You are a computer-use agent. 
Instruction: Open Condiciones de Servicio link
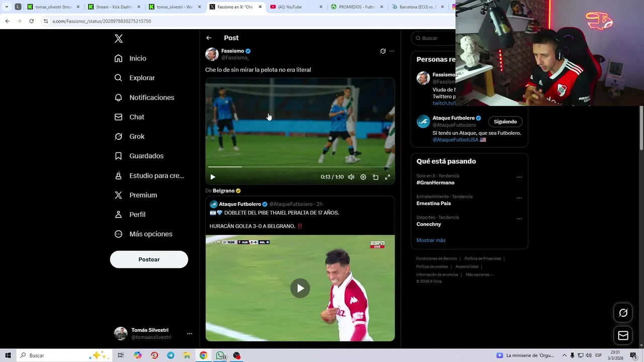tap(436, 258)
